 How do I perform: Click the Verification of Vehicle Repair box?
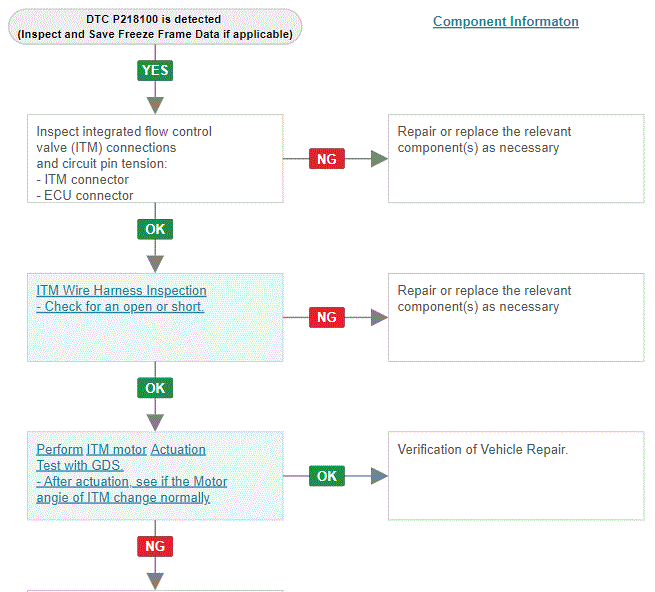(x=516, y=476)
